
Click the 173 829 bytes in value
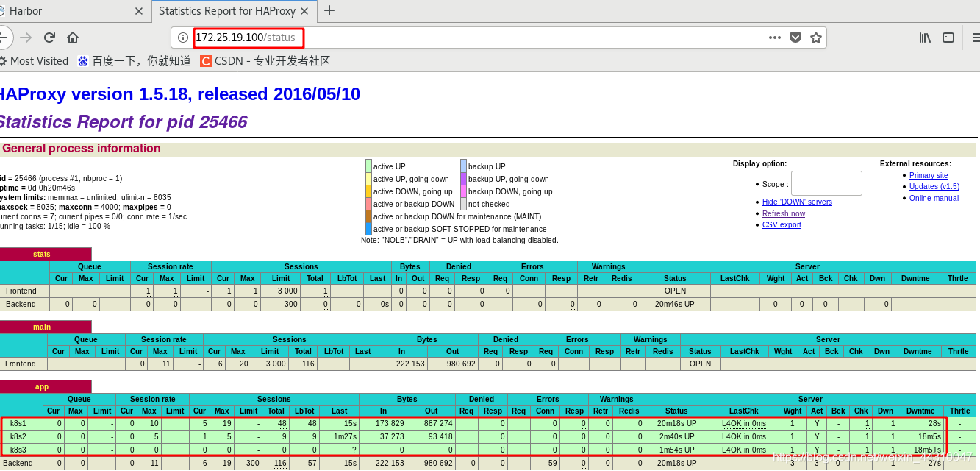tap(389, 424)
